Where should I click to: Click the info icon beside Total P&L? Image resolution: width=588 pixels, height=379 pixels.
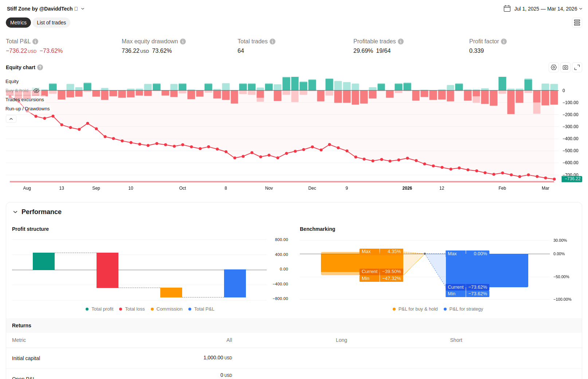click(x=35, y=42)
